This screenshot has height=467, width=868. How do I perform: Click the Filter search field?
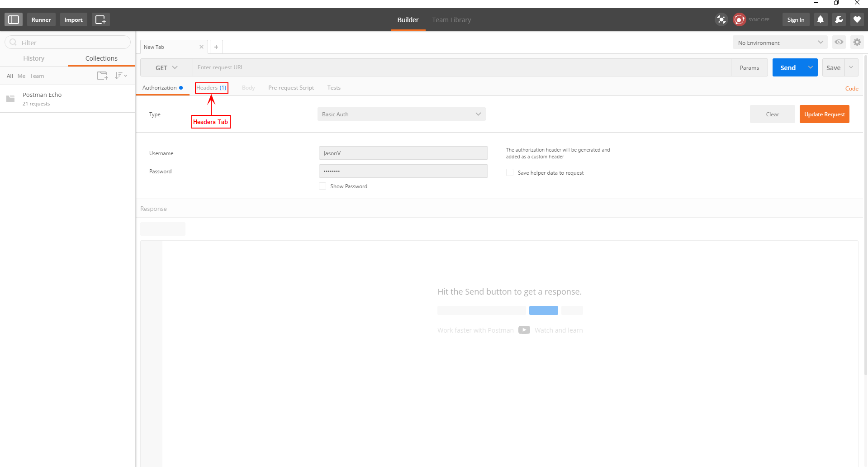pyautogui.click(x=68, y=43)
